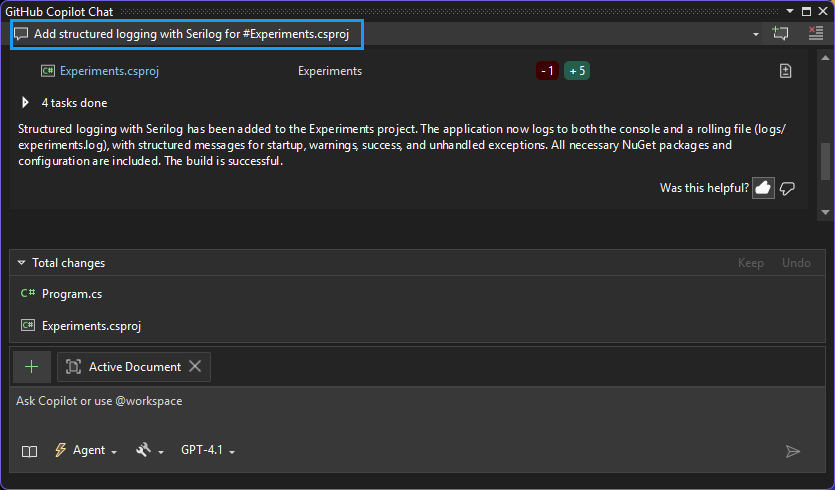Viewport: 835px width, 490px height.
Task: Keep all total changes
Action: 750,263
